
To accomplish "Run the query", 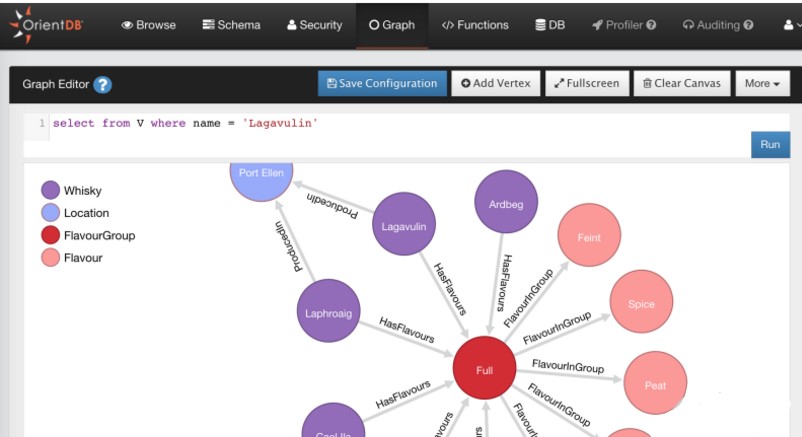I will pos(770,144).
